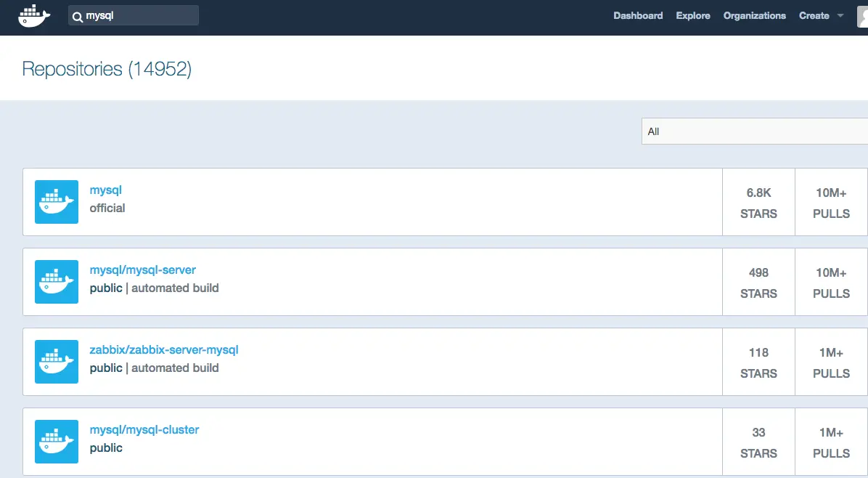Open the user avatar at top right

(862, 15)
